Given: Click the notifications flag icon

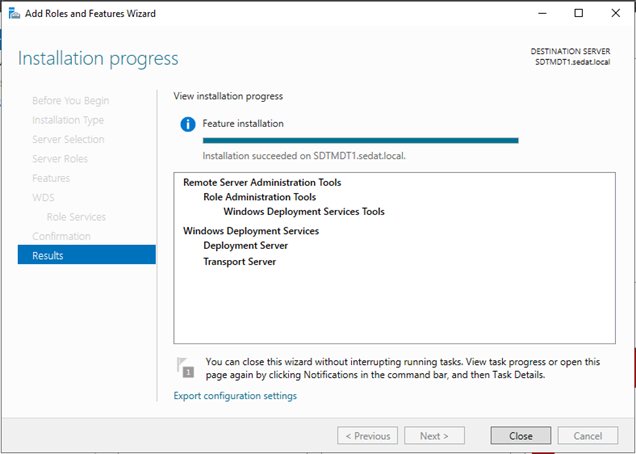Looking at the screenshot, I should click(x=185, y=368).
